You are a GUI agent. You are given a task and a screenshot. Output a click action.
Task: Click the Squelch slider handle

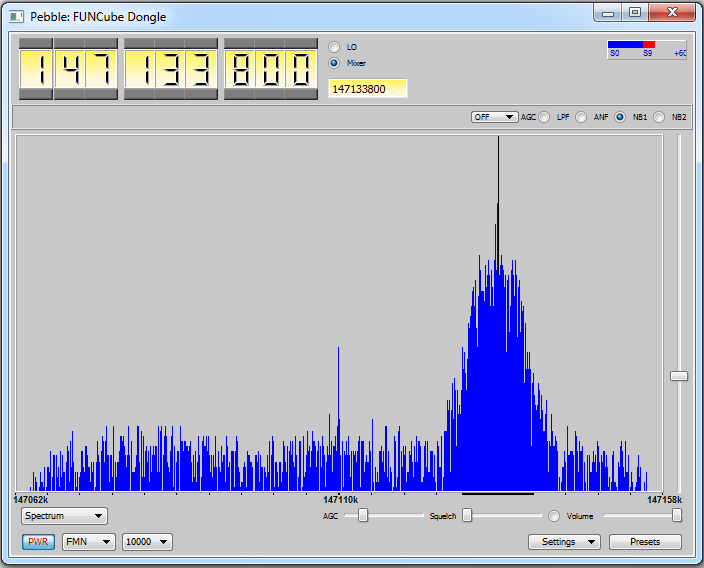point(466,516)
